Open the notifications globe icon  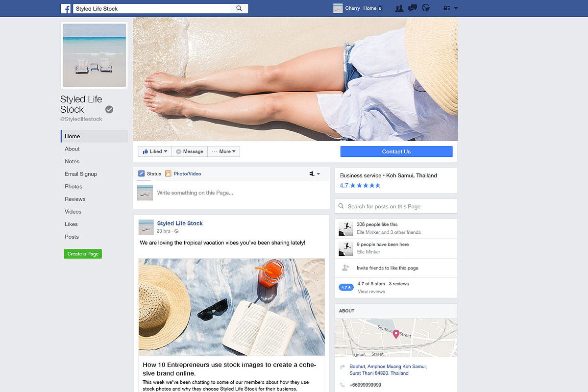point(426,8)
